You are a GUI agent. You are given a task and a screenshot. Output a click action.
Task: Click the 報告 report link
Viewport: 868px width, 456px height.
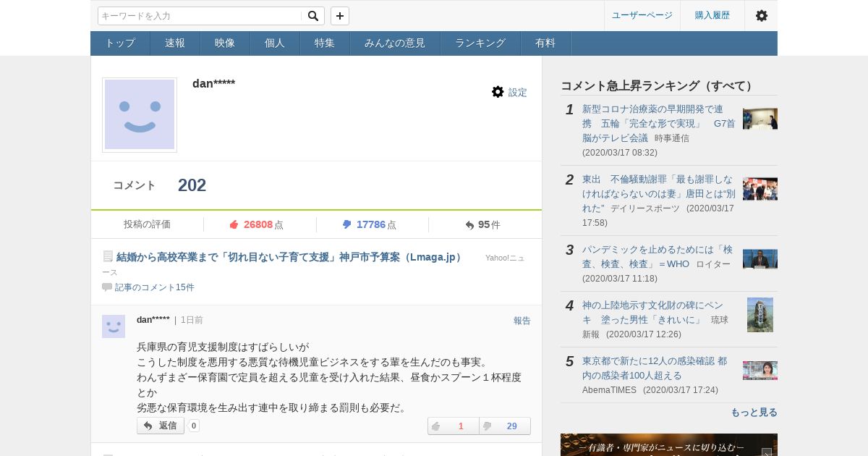(522, 321)
